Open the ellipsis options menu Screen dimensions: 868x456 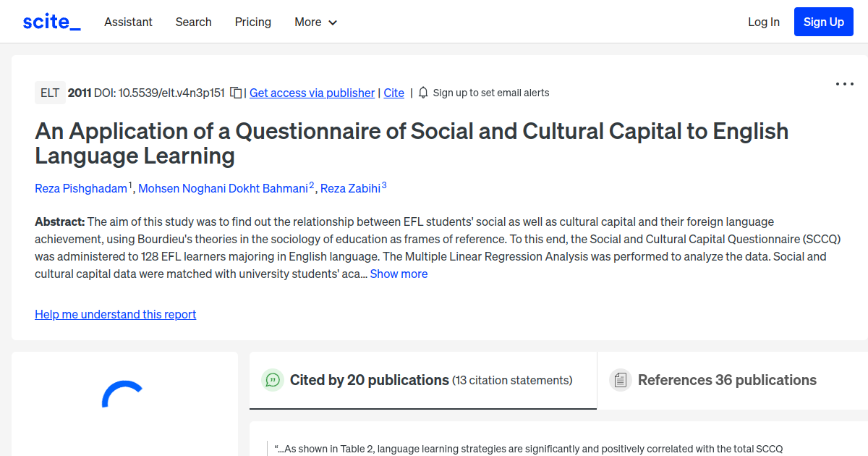[x=844, y=84]
